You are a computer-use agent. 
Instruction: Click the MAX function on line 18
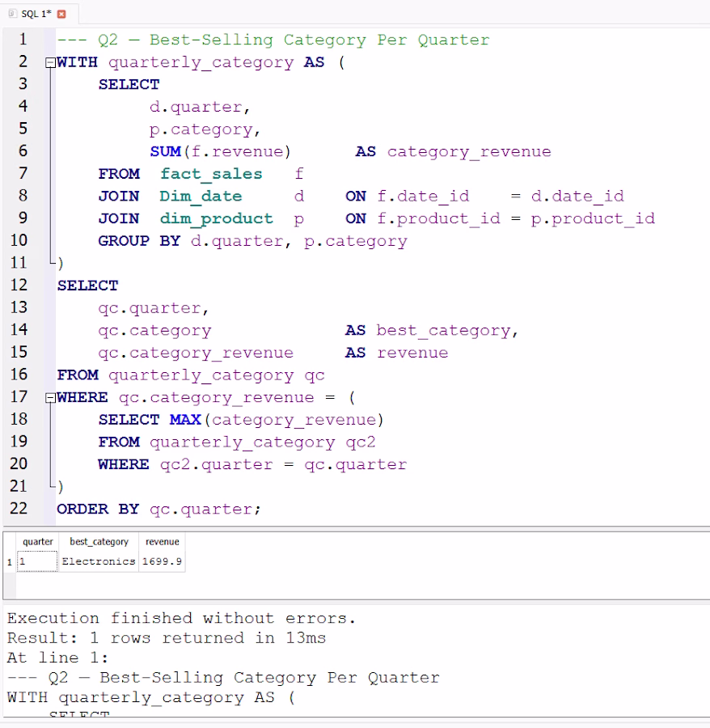tap(185, 420)
